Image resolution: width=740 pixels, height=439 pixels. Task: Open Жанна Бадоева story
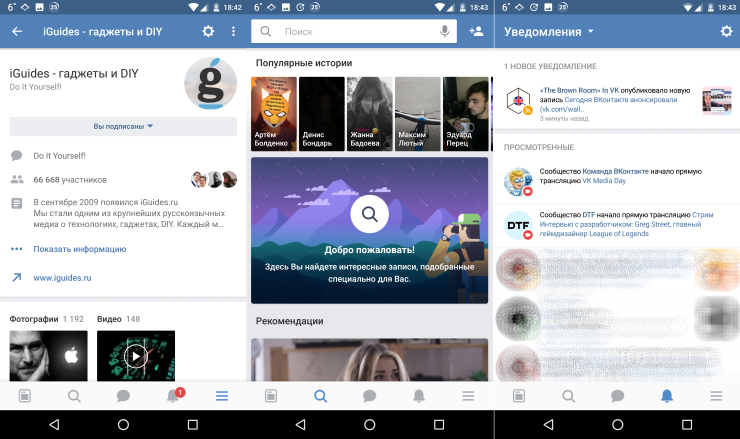click(x=370, y=114)
